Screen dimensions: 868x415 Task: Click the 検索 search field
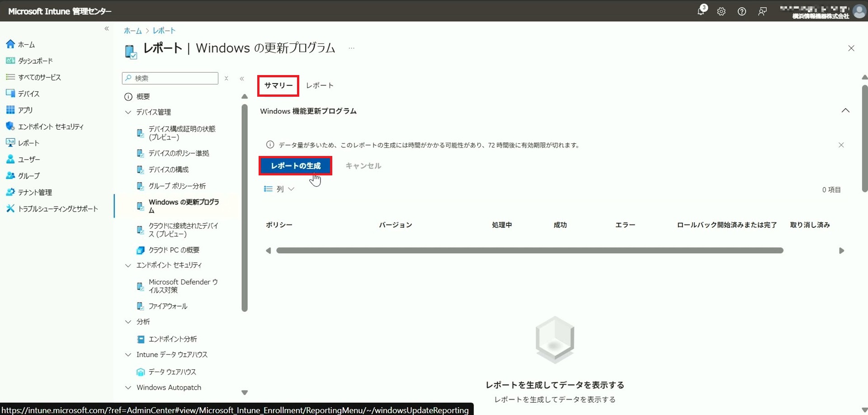coord(170,78)
